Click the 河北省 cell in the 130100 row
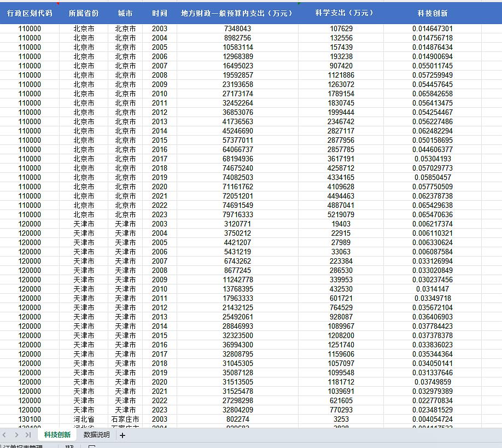Viewport: 502px width, 448px height. [84, 418]
